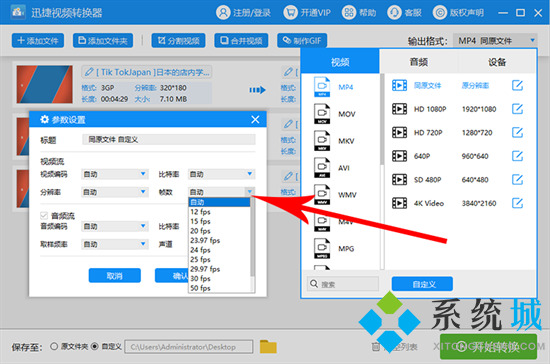The image size is (550, 364).
Task: Open the 分辨率 dropdown in settings
Action: click(114, 192)
